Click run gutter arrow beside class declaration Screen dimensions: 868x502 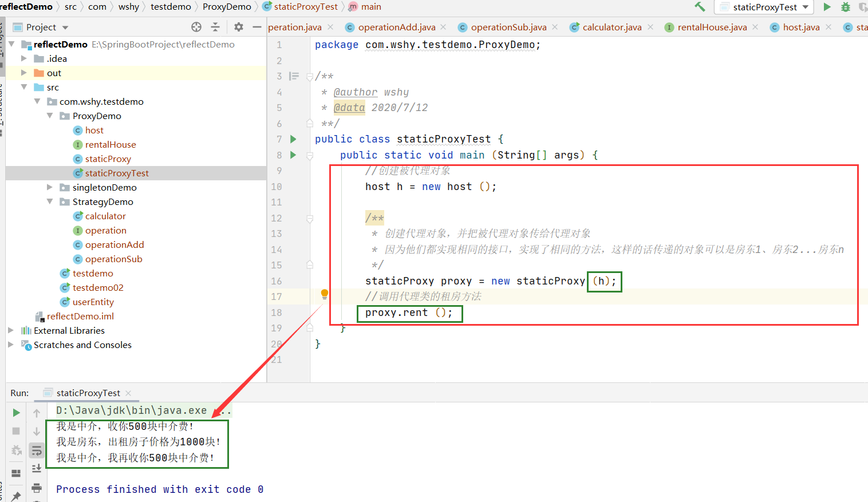[293, 139]
